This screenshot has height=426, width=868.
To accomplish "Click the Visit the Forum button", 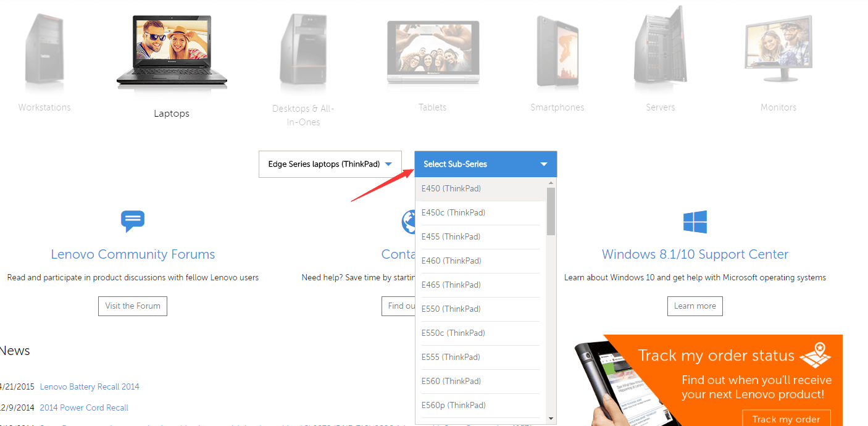I will tap(133, 306).
